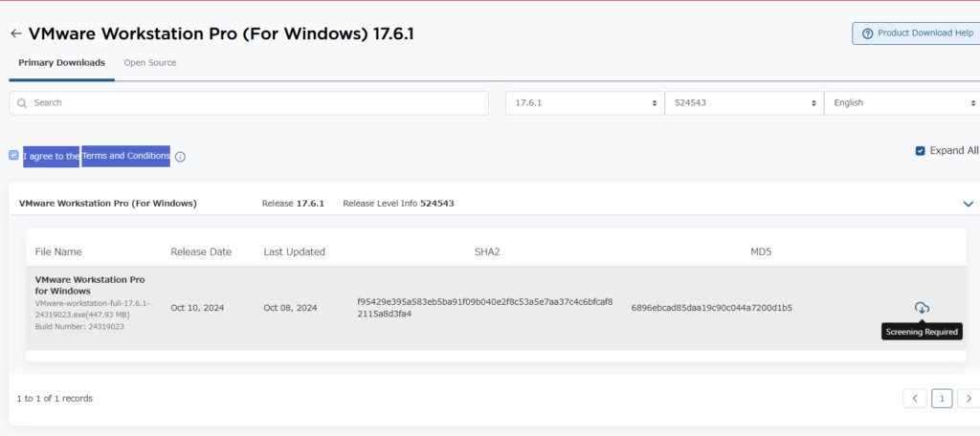The height and width of the screenshot is (436, 980).
Task: Open the 524543 release level dropdown
Action: (x=744, y=102)
